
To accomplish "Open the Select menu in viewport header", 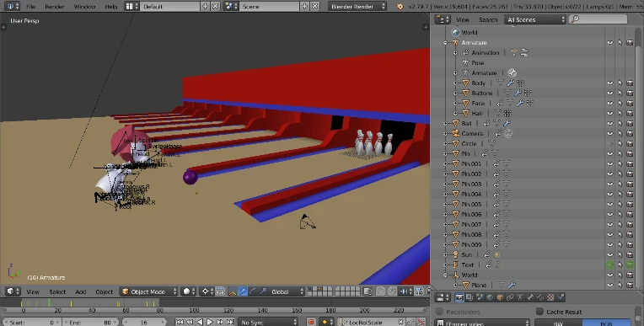I will (x=57, y=291).
